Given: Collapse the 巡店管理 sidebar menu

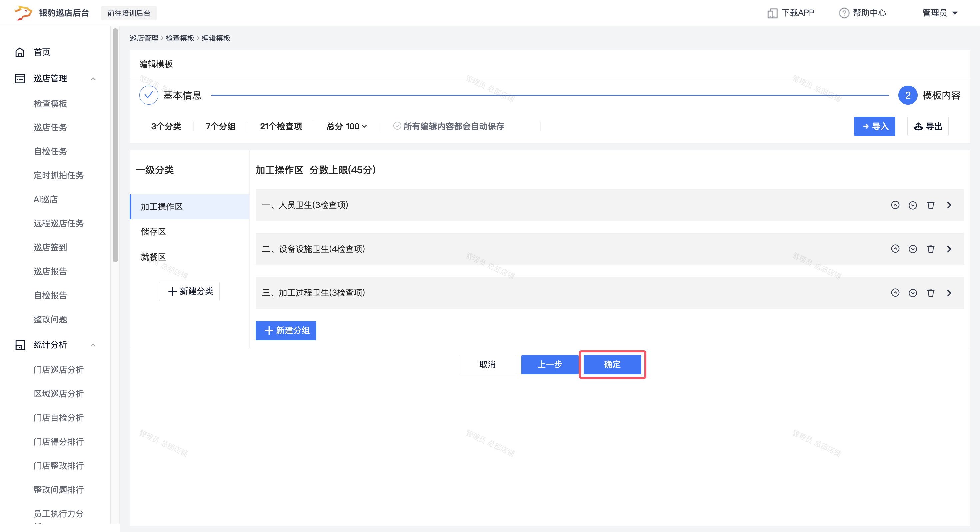Looking at the screenshot, I should 93,78.
